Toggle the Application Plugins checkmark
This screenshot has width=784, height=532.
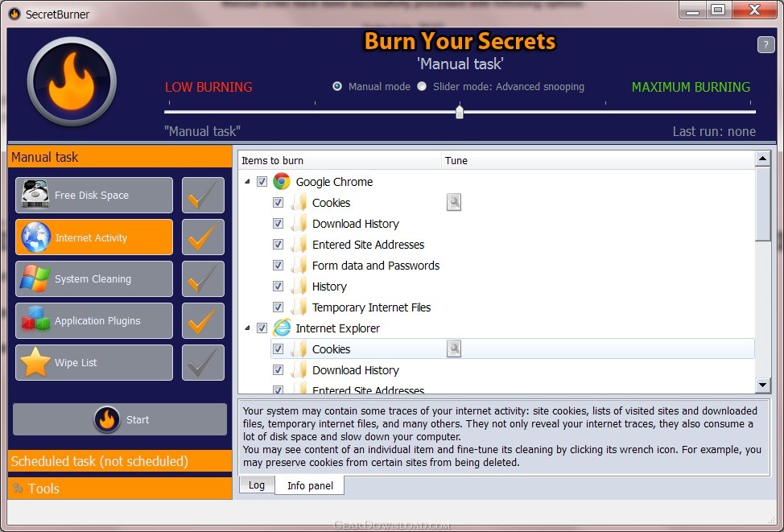(x=203, y=320)
